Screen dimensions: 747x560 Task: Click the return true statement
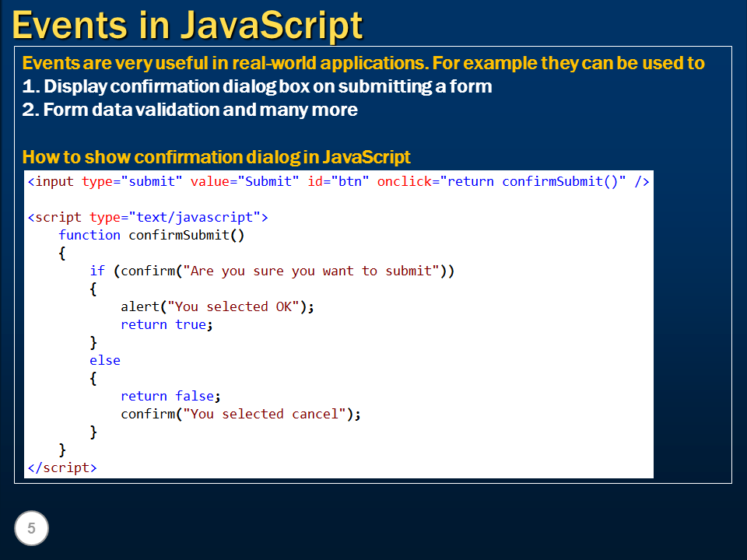(167, 324)
